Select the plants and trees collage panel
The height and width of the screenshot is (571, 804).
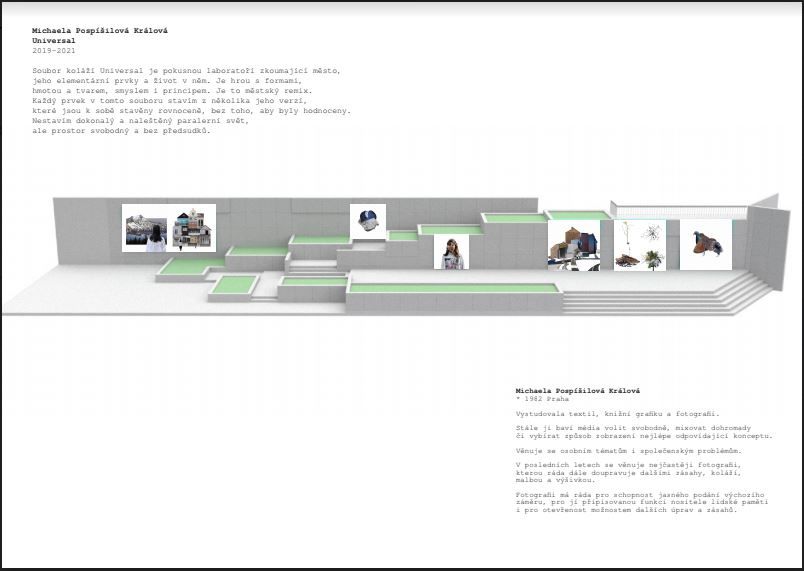tap(639, 245)
